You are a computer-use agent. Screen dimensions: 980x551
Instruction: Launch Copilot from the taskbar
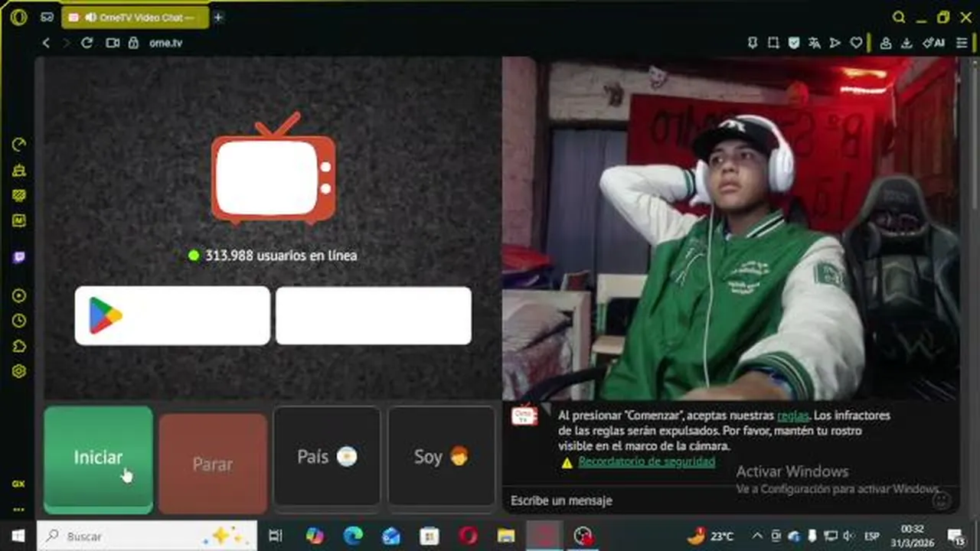315,536
